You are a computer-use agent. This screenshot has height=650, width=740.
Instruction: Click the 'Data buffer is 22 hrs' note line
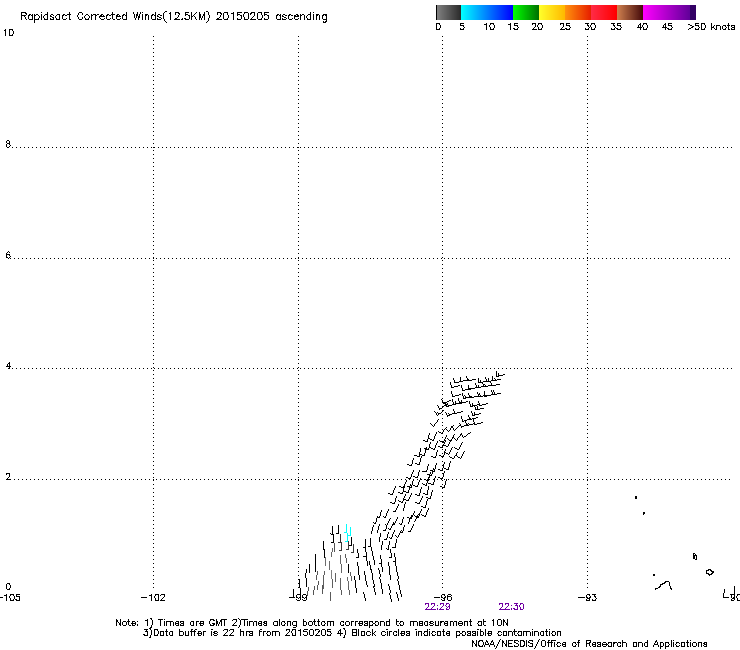click(352, 633)
